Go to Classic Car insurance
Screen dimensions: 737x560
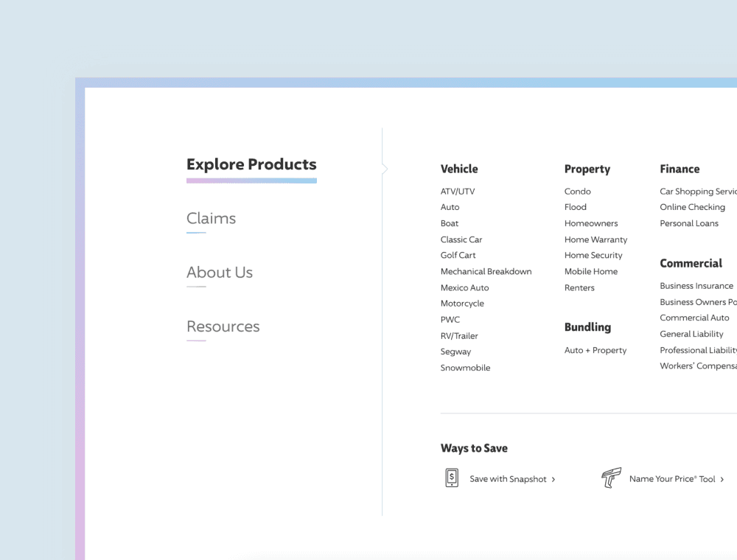[x=461, y=239]
